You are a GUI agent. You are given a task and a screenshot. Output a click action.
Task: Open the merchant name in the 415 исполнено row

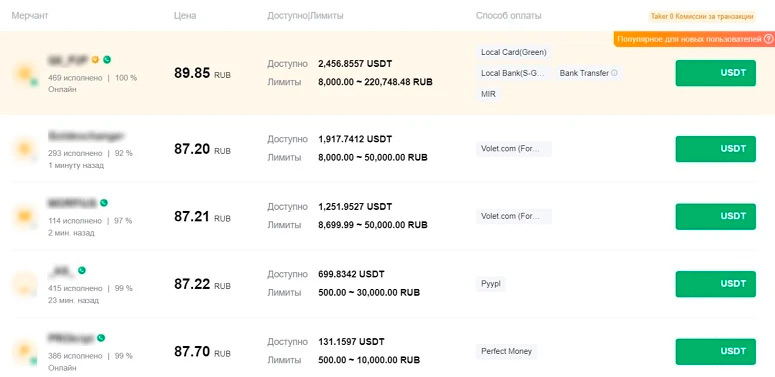pos(61,270)
